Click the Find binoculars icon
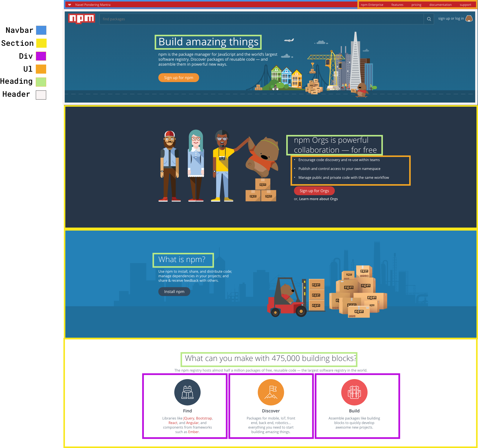This screenshot has height=448, width=478. (187, 392)
